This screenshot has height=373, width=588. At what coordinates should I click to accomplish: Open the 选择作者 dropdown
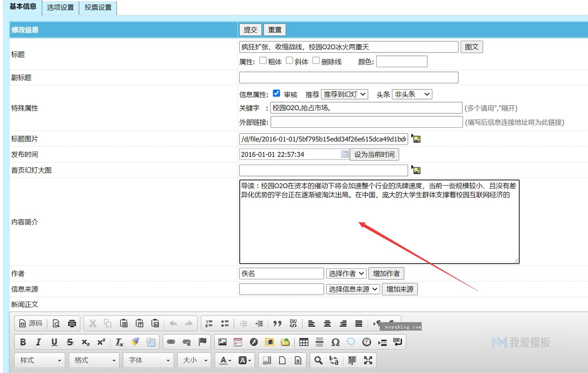pyautogui.click(x=346, y=273)
